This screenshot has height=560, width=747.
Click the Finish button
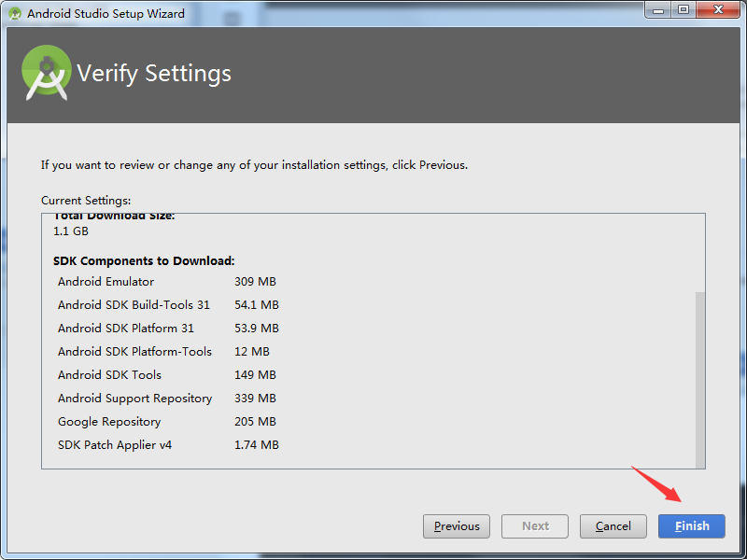(x=691, y=526)
